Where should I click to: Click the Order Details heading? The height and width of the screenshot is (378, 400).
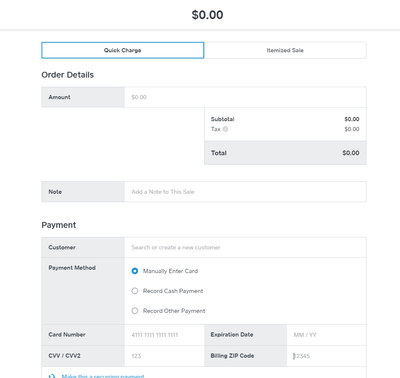68,75
